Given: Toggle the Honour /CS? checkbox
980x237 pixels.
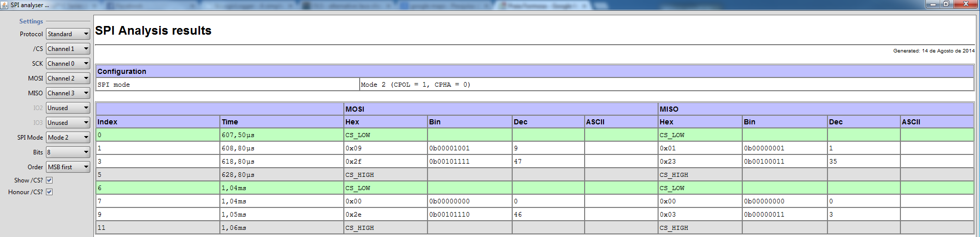Looking at the screenshot, I should coord(49,192).
